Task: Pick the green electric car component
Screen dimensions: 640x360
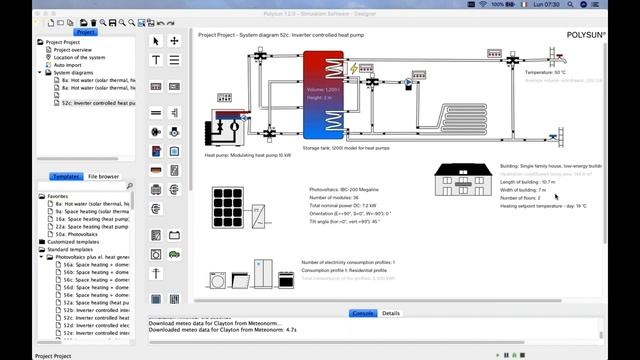Action: tap(174, 254)
